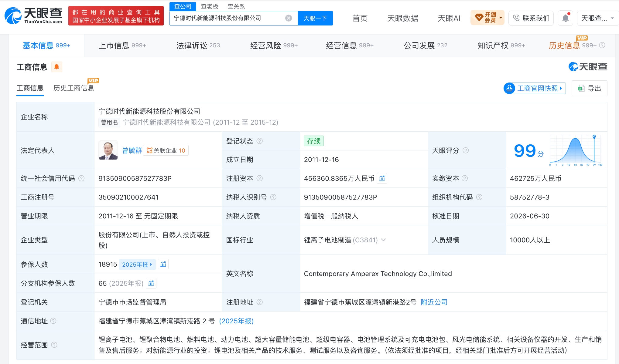The width and height of the screenshot is (619, 364).
Task: Clear the search box text
Action: coord(289,18)
